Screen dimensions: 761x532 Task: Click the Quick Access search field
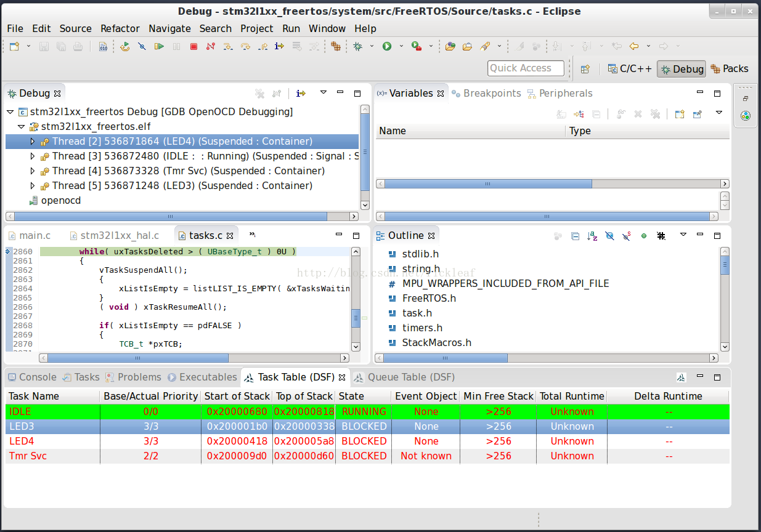tap(526, 68)
